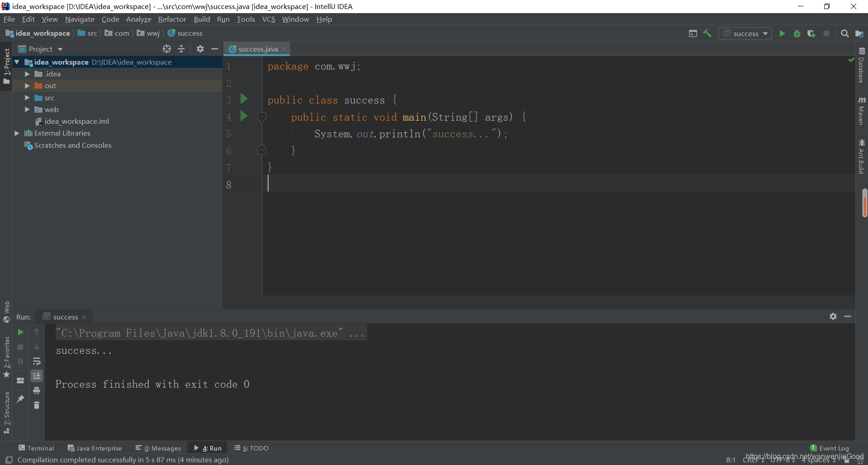Expand the .idea folder
868x465 pixels.
tap(27, 74)
